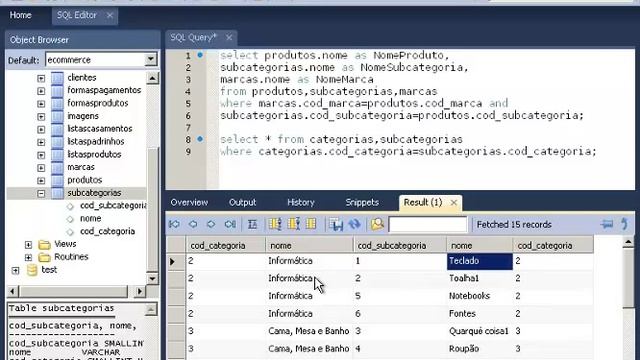Open the Default schema dropdown arrow
Screen dimensions: 640x360
click(x=151, y=60)
